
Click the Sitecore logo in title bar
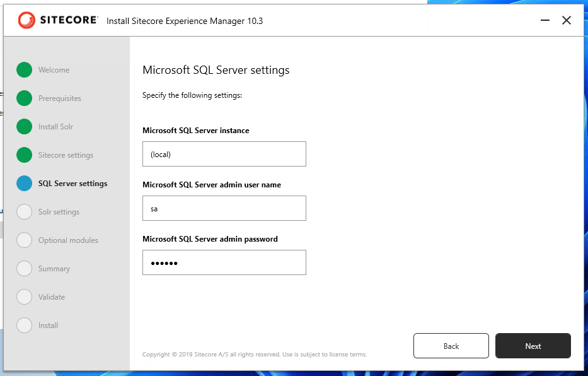tap(58, 20)
